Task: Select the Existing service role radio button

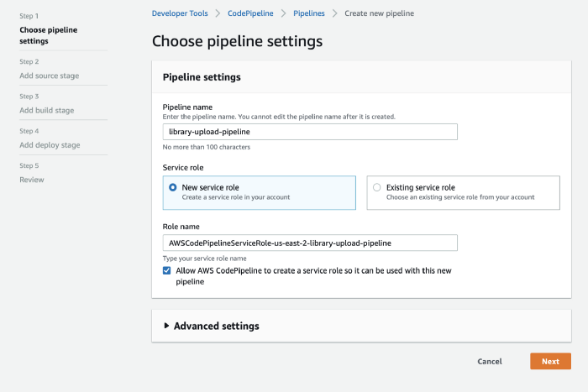Action: tap(377, 187)
